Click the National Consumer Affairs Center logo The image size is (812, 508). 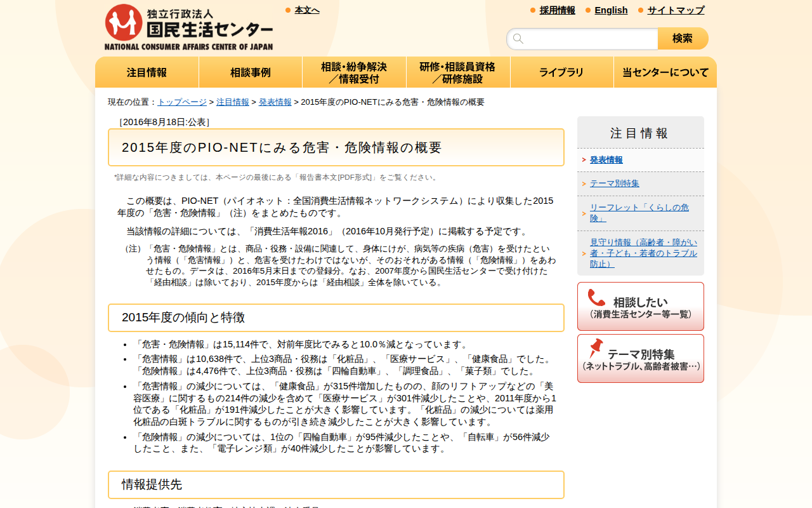click(x=188, y=27)
